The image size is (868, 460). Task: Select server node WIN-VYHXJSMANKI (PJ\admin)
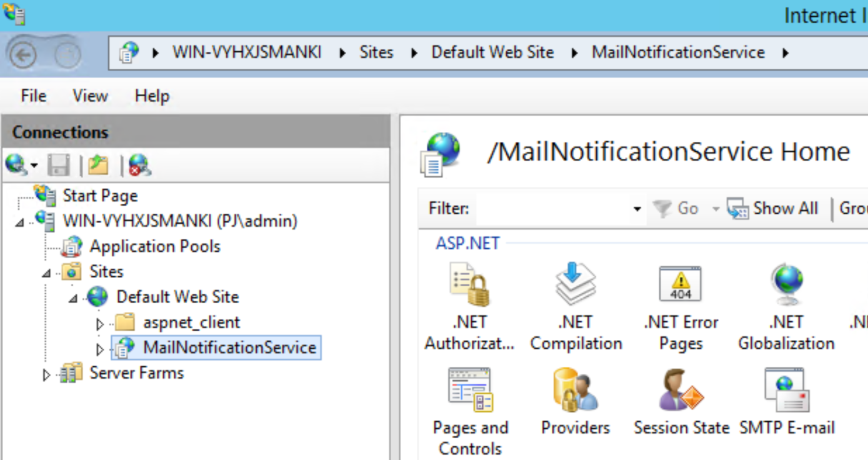coord(180,221)
